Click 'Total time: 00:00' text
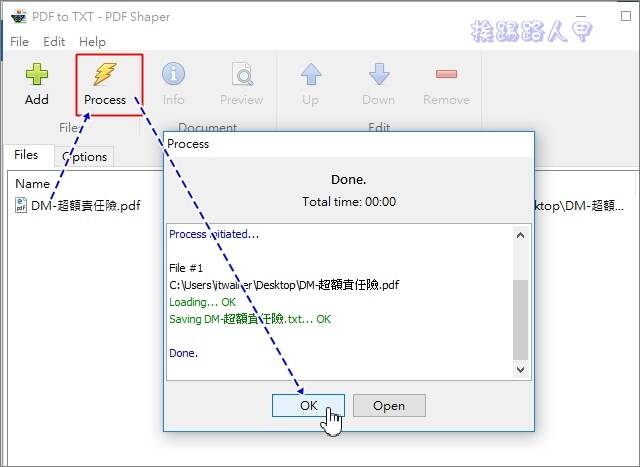640x467 pixels. 349,202
